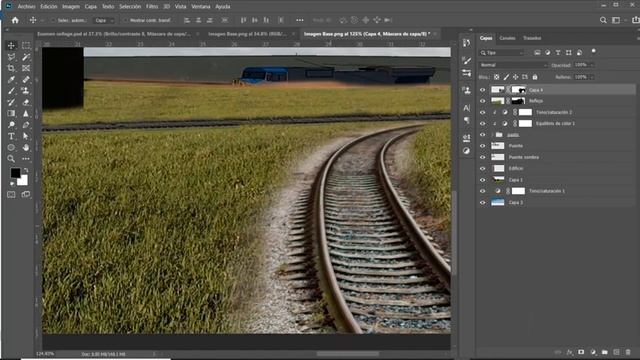Select the Capa 3 layer thumbnail
Image resolution: width=640 pixels, height=360 pixels.
point(498,202)
